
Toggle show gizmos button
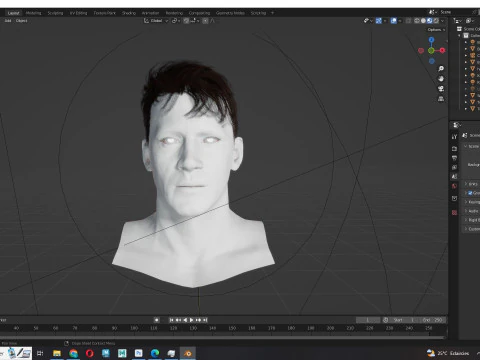379,21
